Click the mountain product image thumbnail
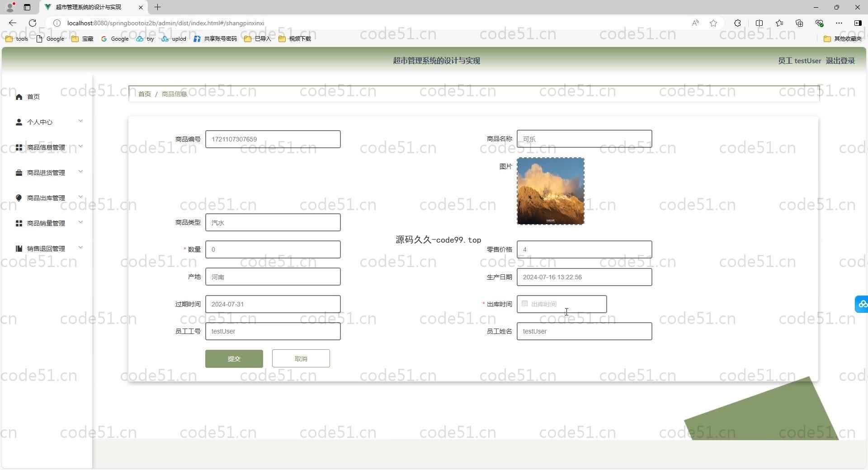This screenshot has height=470, width=868. coord(551,191)
